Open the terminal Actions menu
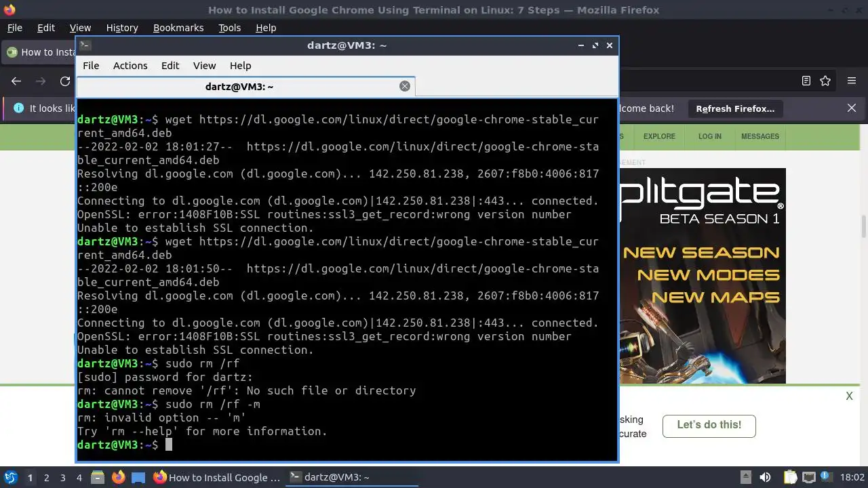Image resolution: width=868 pixels, height=488 pixels. [x=130, y=66]
